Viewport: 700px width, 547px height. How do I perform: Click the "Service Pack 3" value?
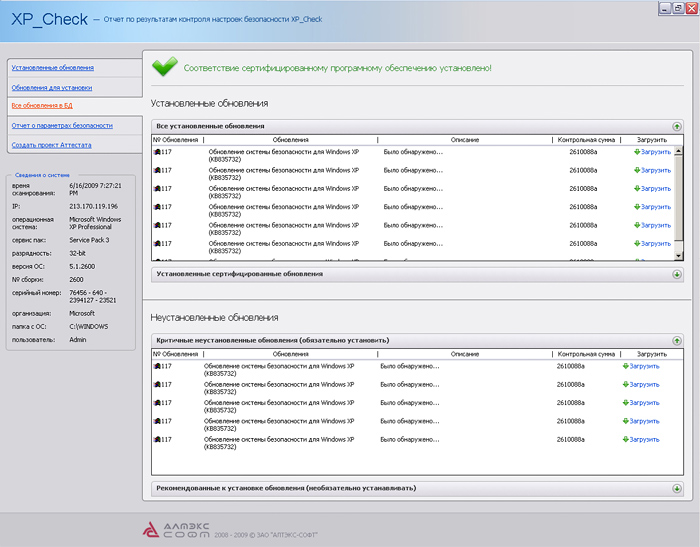[89, 240]
